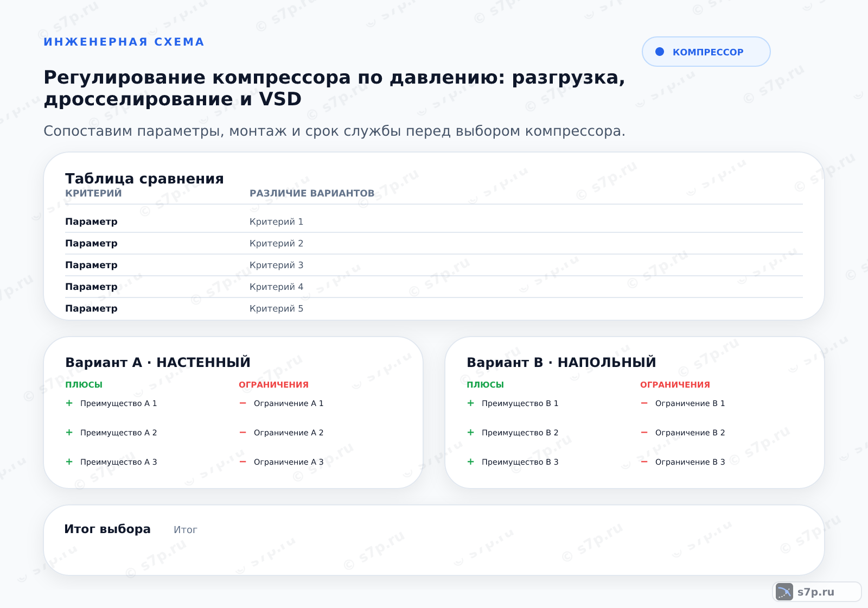This screenshot has width=868, height=608.
Task: Click the Вариант B · НАПОЛЬНЫЙ heading
Action: tap(561, 362)
